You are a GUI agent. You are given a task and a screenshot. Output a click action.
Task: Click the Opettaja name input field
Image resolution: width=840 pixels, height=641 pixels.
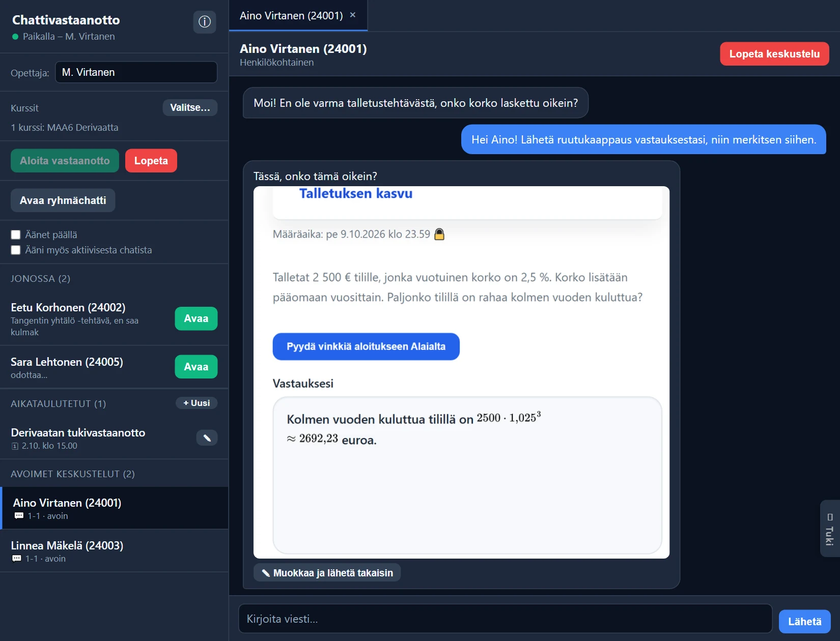coord(136,72)
